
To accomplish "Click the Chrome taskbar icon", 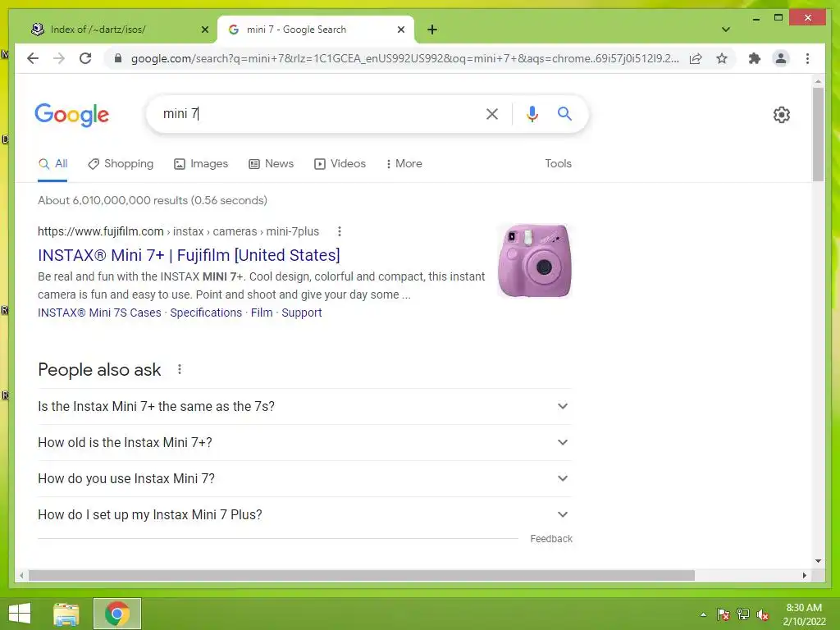I will coord(117,614).
